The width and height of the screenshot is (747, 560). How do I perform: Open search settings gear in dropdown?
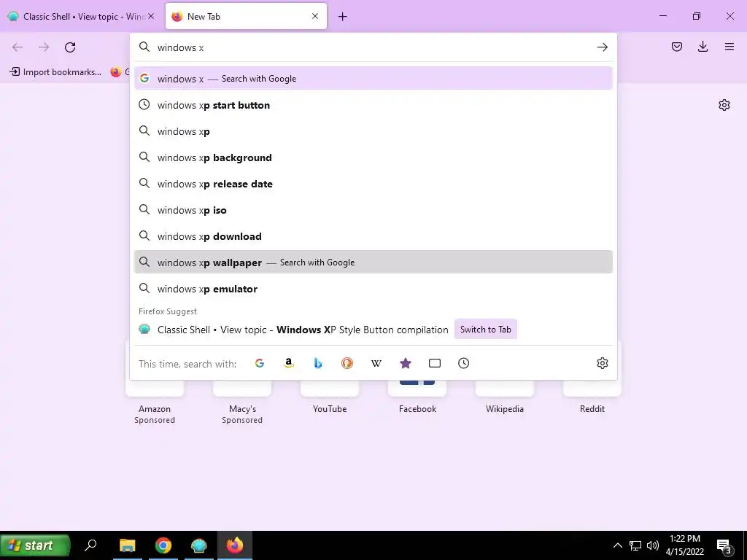(x=602, y=363)
